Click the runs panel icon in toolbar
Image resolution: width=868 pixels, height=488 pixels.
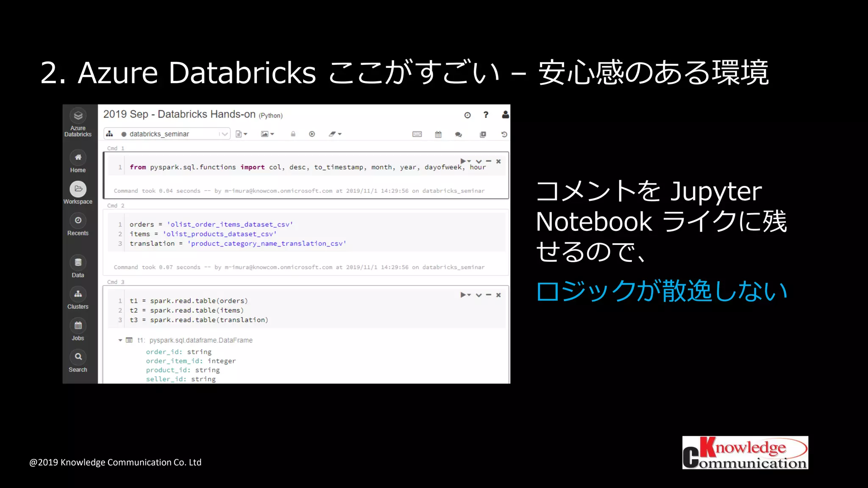tap(483, 134)
